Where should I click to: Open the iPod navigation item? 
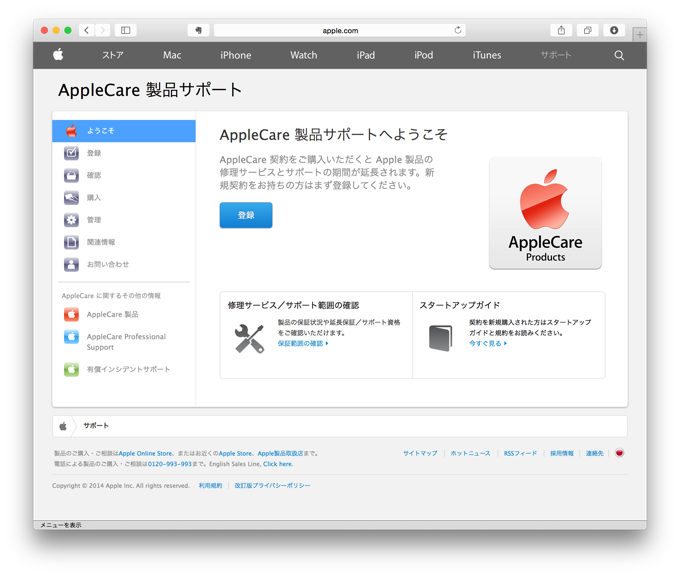(x=423, y=55)
